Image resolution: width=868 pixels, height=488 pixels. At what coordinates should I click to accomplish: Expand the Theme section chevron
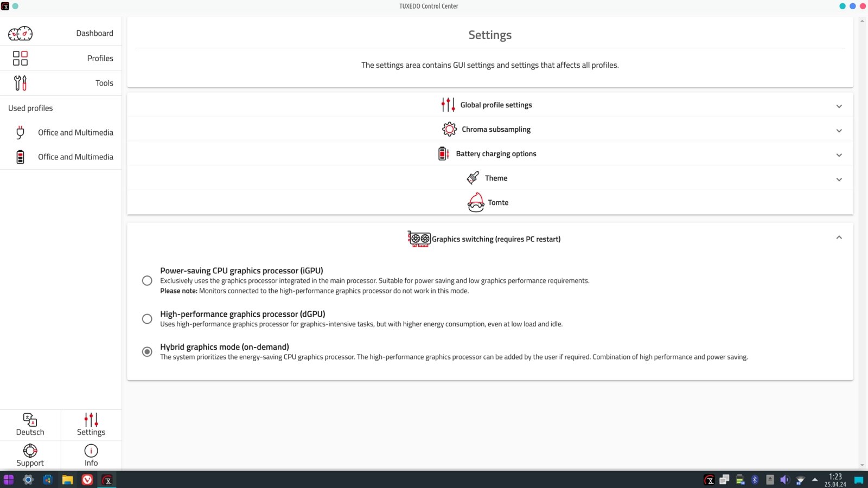(839, 179)
